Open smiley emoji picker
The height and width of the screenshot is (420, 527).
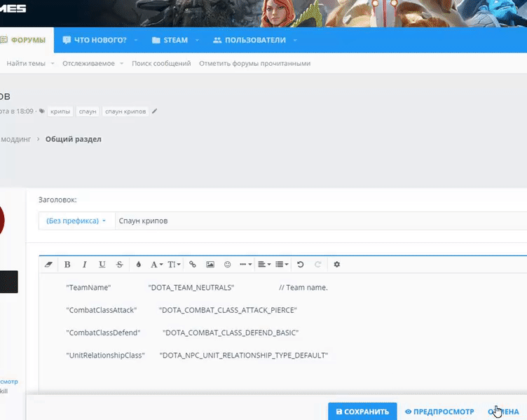(x=228, y=265)
